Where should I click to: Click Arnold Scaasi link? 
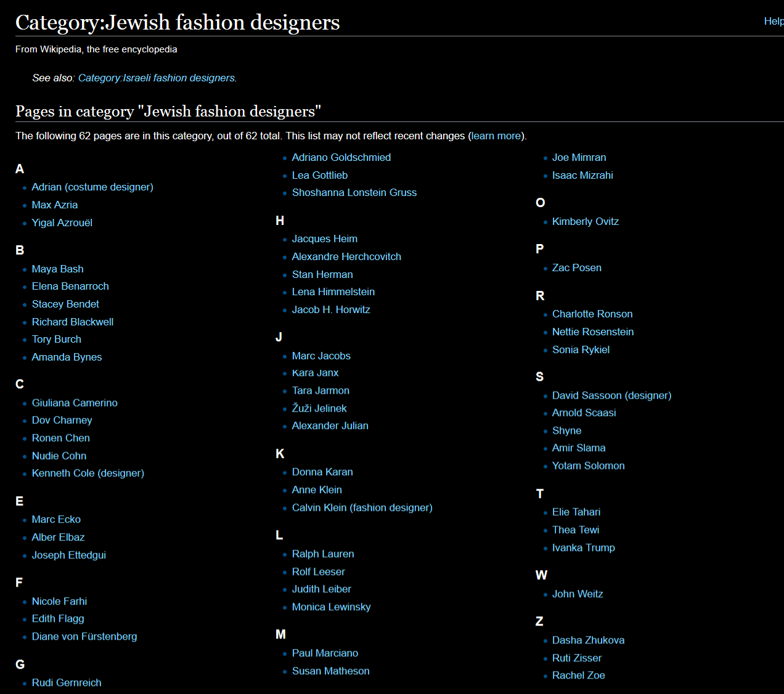[584, 412]
